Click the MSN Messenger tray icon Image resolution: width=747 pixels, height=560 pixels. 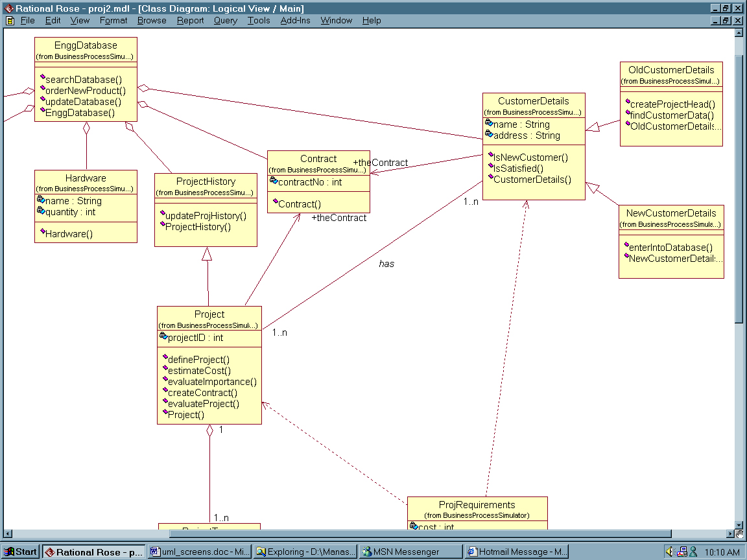[694, 552]
